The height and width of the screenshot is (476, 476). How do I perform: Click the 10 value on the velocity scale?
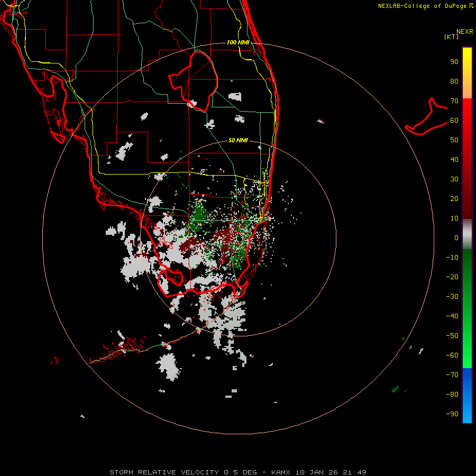click(454, 218)
